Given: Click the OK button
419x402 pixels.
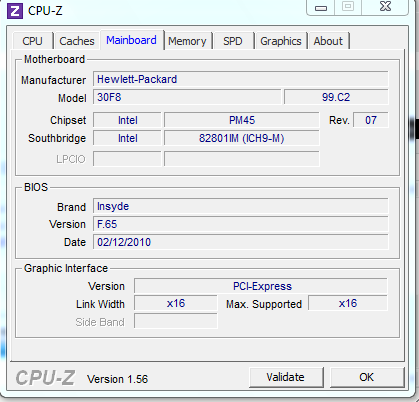Looking at the screenshot, I should (367, 377).
